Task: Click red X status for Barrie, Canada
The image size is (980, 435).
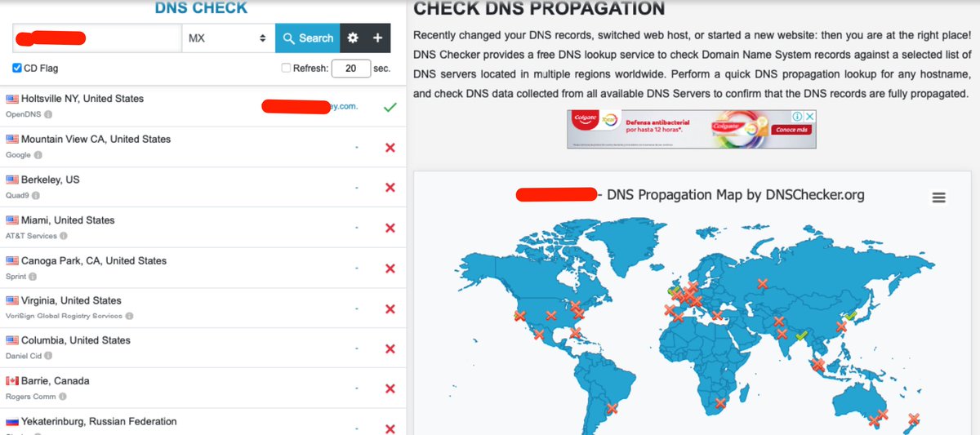Action: pyautogui.click(x=390, y=389)
